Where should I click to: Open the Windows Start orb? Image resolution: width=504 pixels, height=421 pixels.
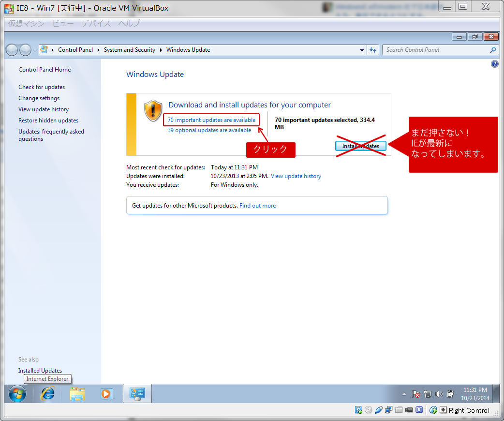(x=17, y=394)
